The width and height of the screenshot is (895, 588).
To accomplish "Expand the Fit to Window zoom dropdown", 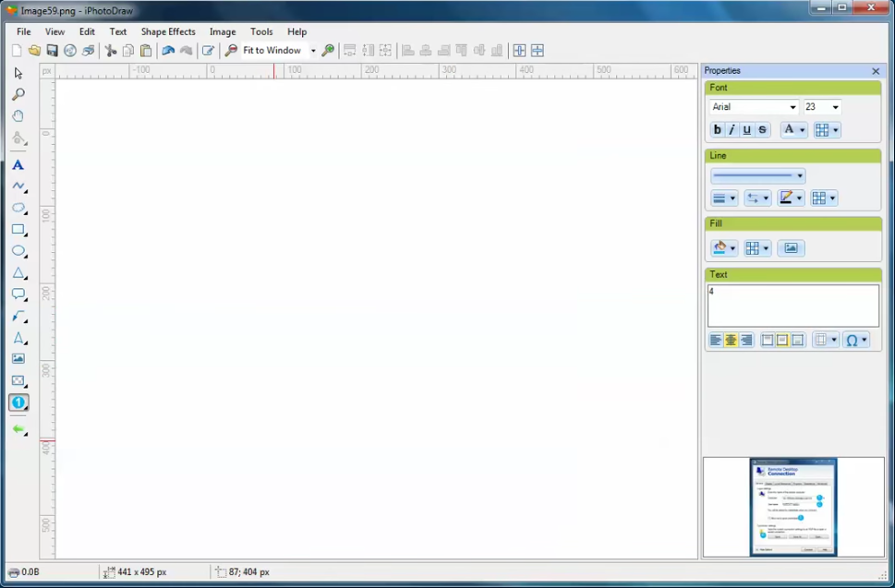I will [312, 51].
